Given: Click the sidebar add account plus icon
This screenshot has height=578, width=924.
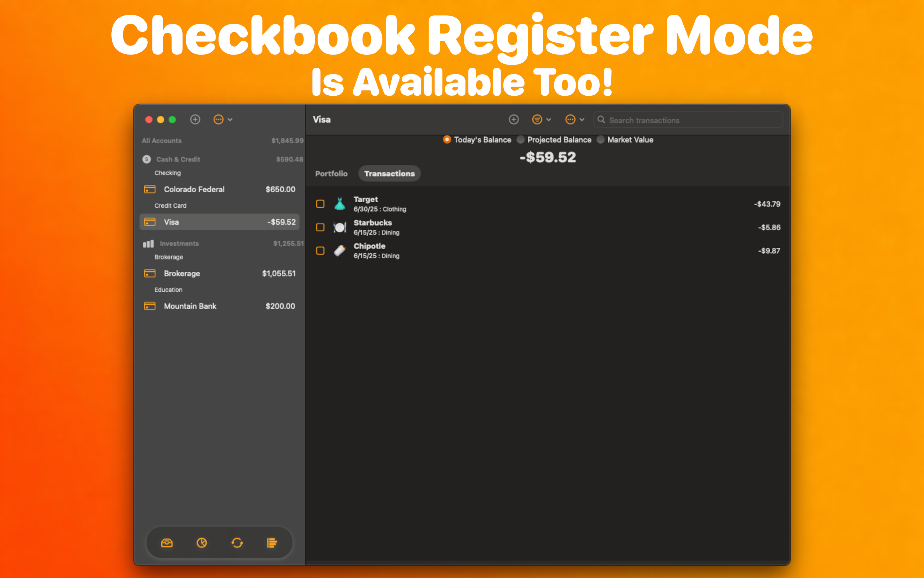Looking at the screenshot, I should click(195, 120).
